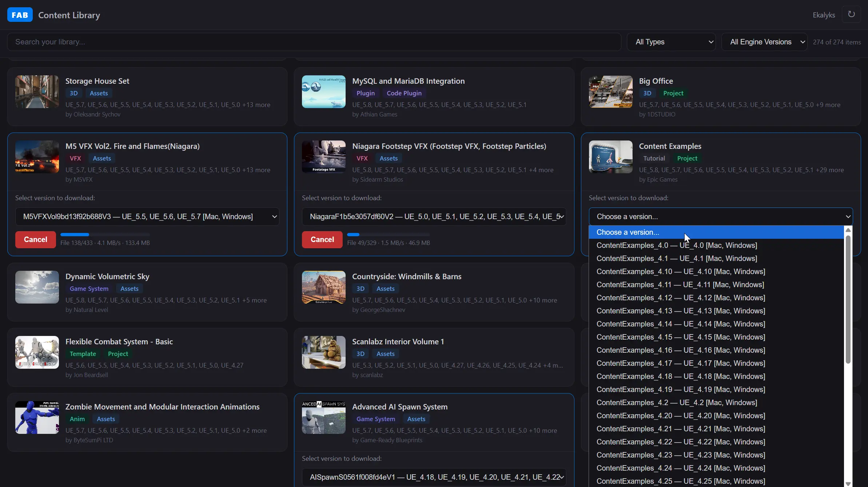Open the All Types filter dropdown
This screenshot has height=487, width=868.
671,42
